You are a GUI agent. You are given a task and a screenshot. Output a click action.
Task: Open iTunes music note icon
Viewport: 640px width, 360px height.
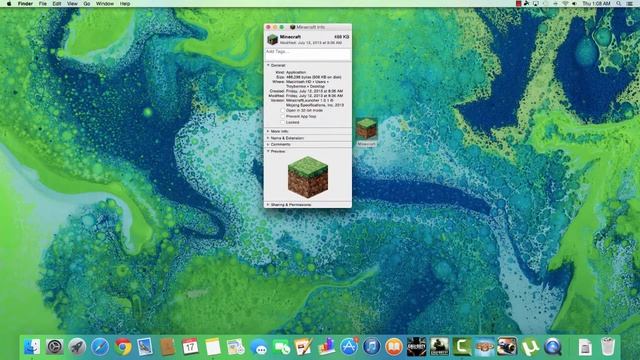pyautogui.click(x=371, y=347)
